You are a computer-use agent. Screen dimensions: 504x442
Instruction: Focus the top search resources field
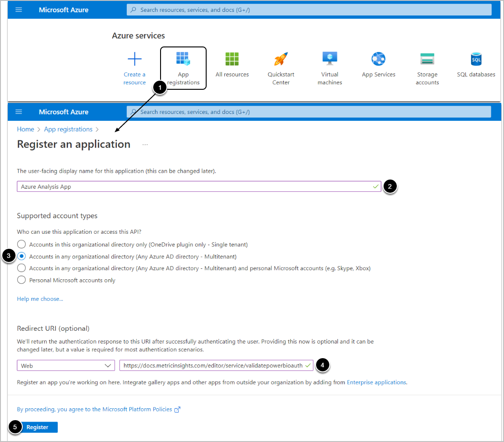point(309,10)
